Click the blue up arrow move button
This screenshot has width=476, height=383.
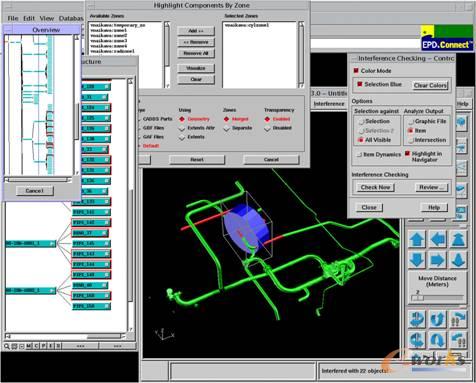coord(417,239)
